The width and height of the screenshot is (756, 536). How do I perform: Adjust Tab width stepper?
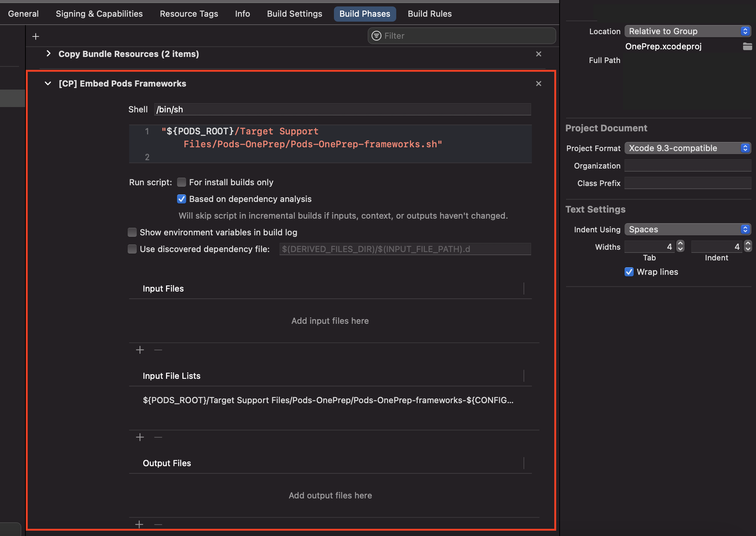coord(680,246)
